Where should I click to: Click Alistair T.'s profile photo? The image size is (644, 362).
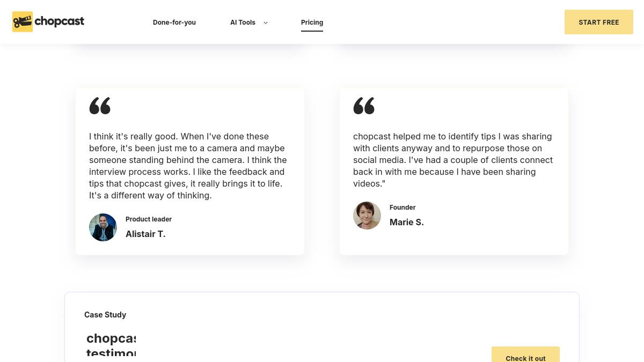[x=103, y=227]
